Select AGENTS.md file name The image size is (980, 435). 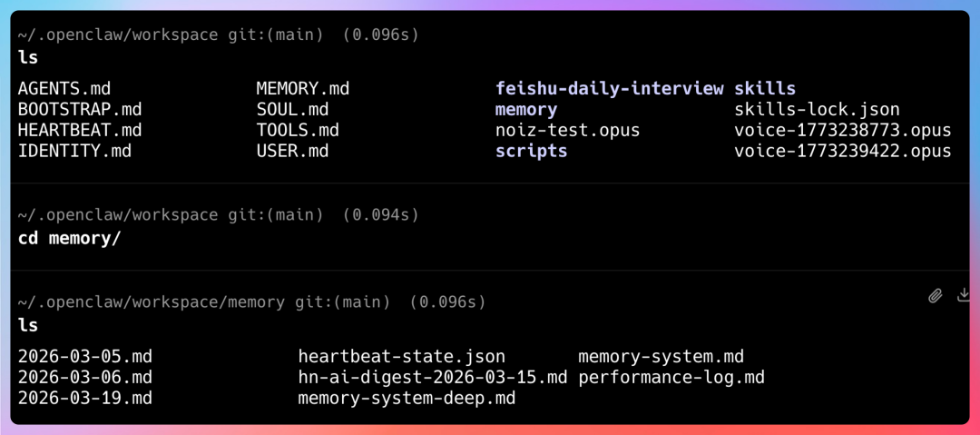click(64, 89)
